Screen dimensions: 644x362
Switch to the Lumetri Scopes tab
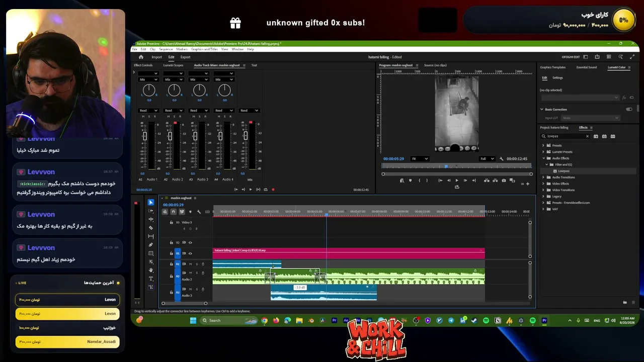pos(173,65)
